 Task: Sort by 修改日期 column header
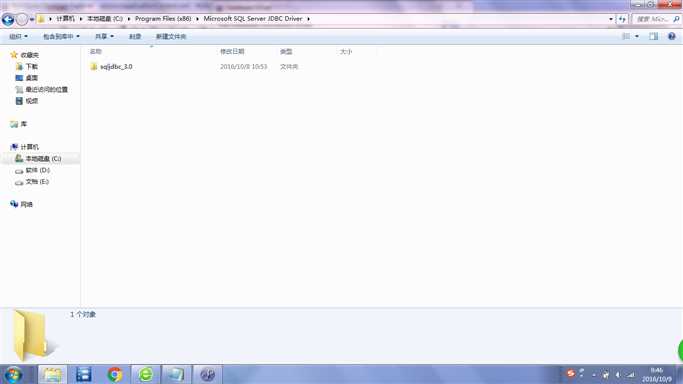[232, 52]
